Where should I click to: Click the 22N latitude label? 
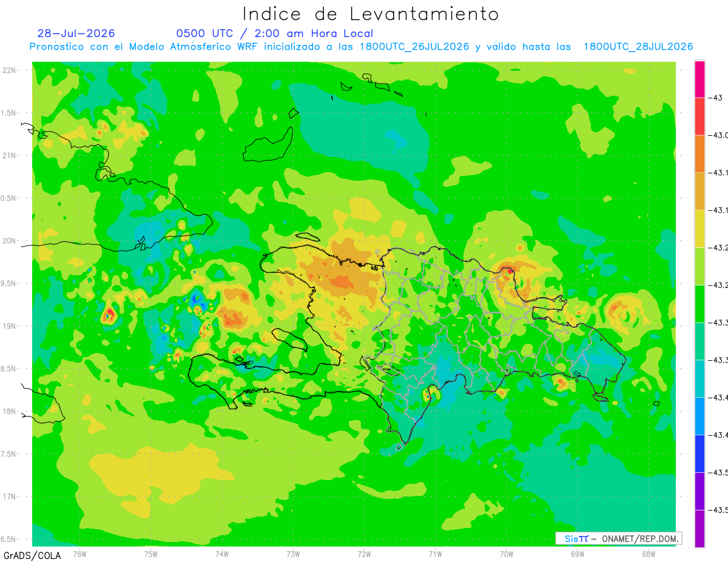(x=9, y=70)
